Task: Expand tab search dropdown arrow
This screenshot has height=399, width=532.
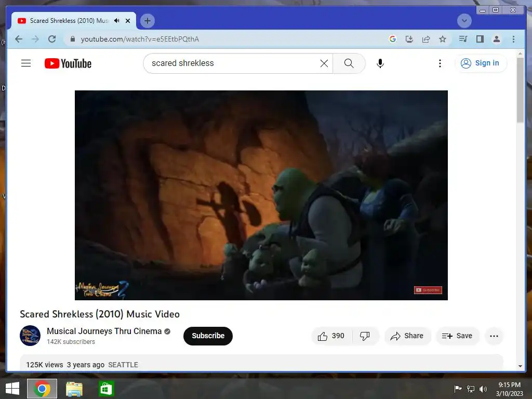Action: [x=464, y=21]
